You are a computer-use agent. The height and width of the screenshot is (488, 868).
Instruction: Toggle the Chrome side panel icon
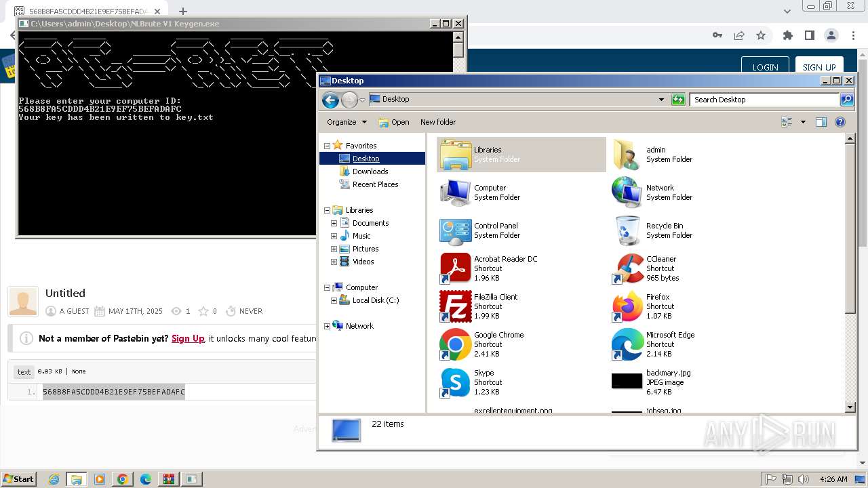[x=809, y=35]
